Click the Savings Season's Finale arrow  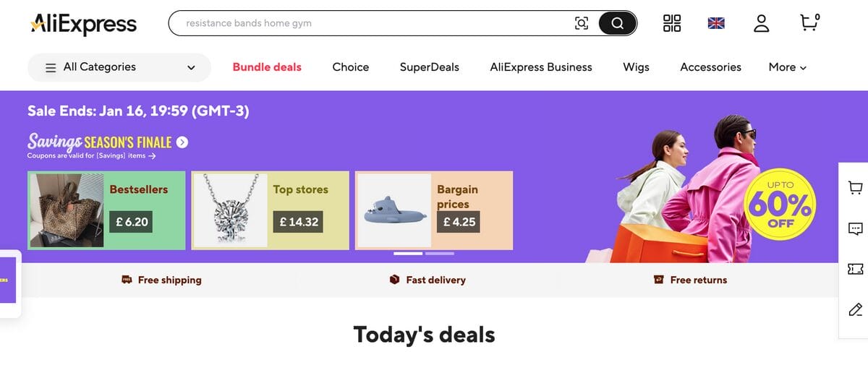tap(182, 142)
